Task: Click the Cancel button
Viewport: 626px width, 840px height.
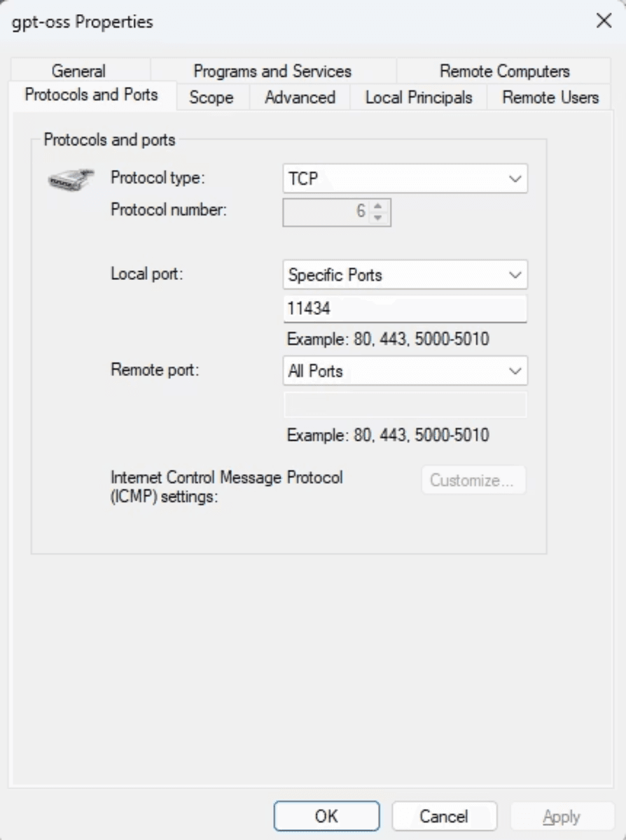Action: point(444,815)
